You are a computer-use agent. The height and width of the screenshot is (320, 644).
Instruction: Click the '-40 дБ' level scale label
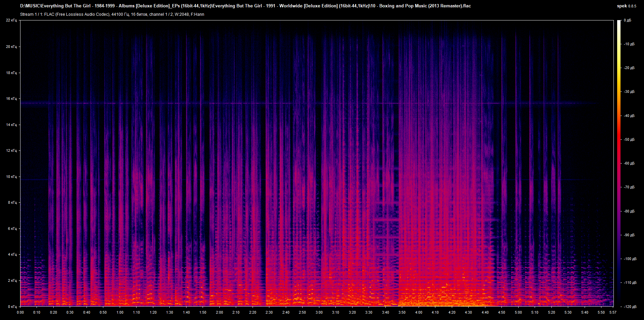click(x=629, y=116)
